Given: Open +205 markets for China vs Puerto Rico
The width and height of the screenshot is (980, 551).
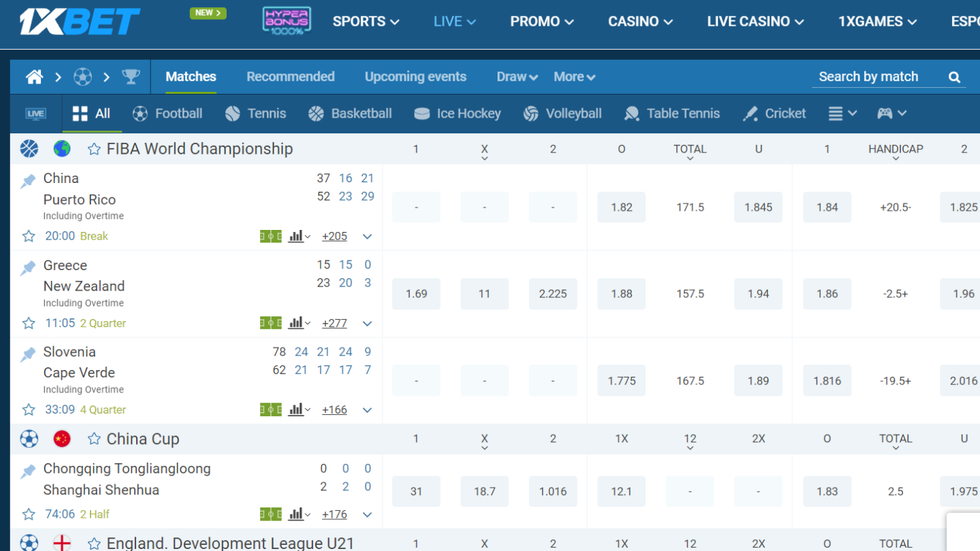Looking at the screenshot, I should (334, 236).
